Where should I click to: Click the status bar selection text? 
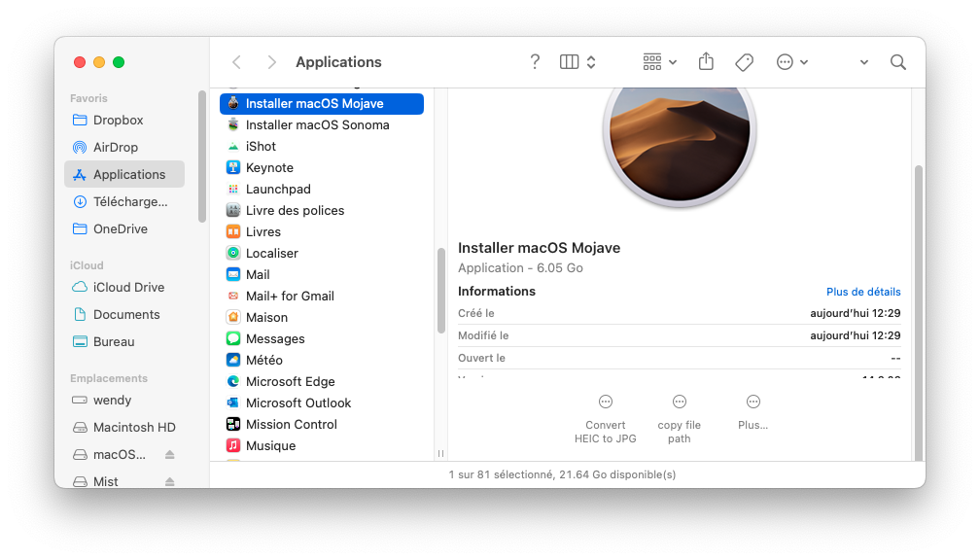[562, 474]
